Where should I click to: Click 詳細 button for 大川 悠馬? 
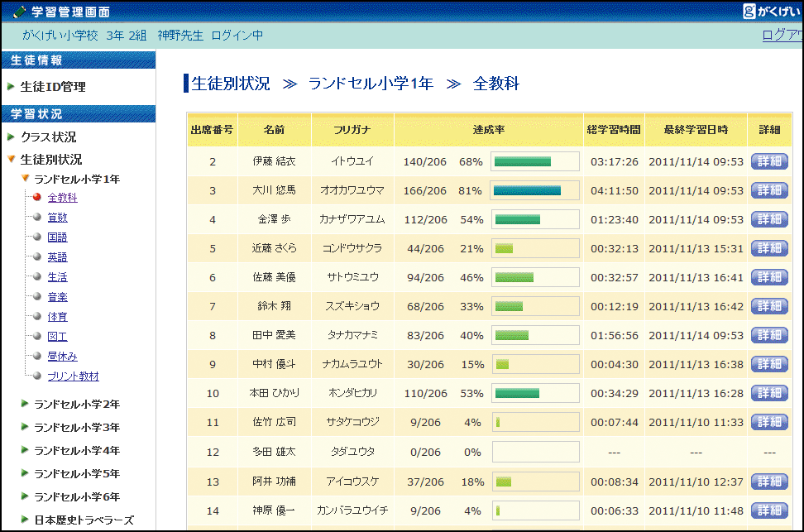(x=769, y=190)
